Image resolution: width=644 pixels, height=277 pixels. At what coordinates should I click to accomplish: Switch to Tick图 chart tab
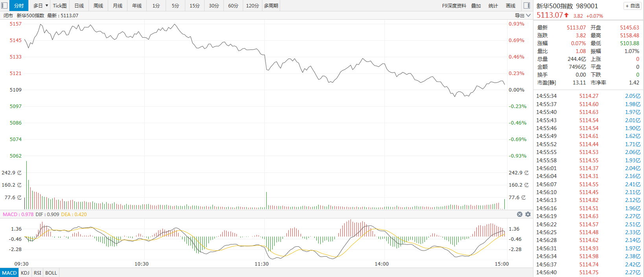point(60,6)
